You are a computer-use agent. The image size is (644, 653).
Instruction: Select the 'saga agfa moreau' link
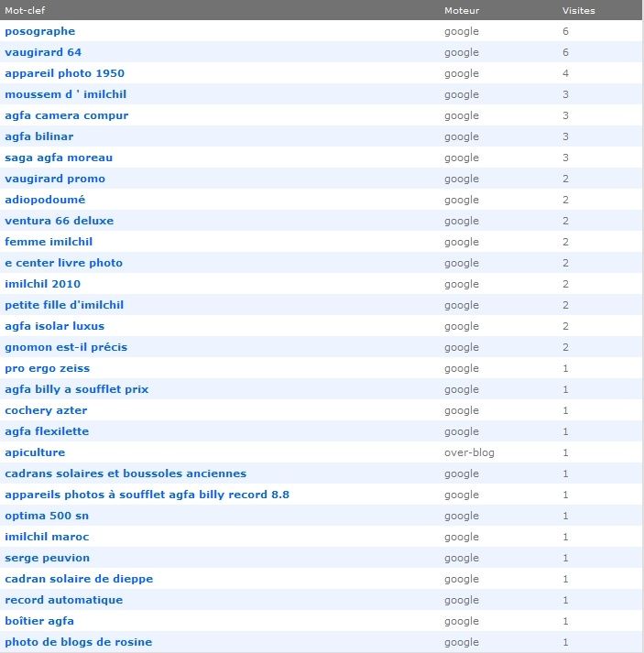59,158
